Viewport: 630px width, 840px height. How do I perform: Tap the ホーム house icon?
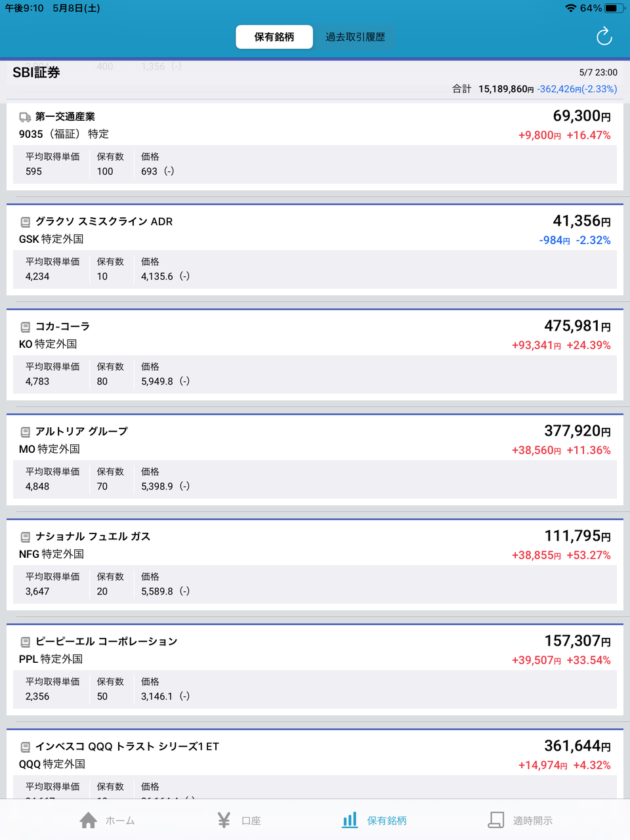tap(89, 820)
